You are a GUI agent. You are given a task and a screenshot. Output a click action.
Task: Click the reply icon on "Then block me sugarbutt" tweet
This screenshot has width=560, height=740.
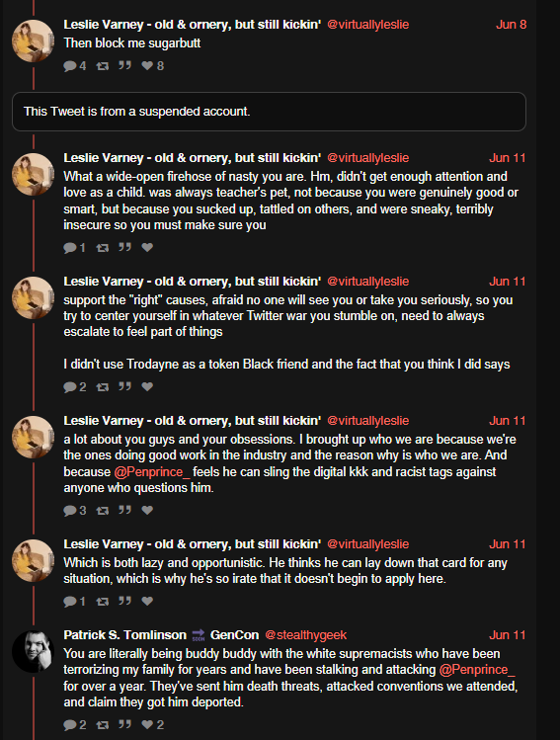pos(70,65)
